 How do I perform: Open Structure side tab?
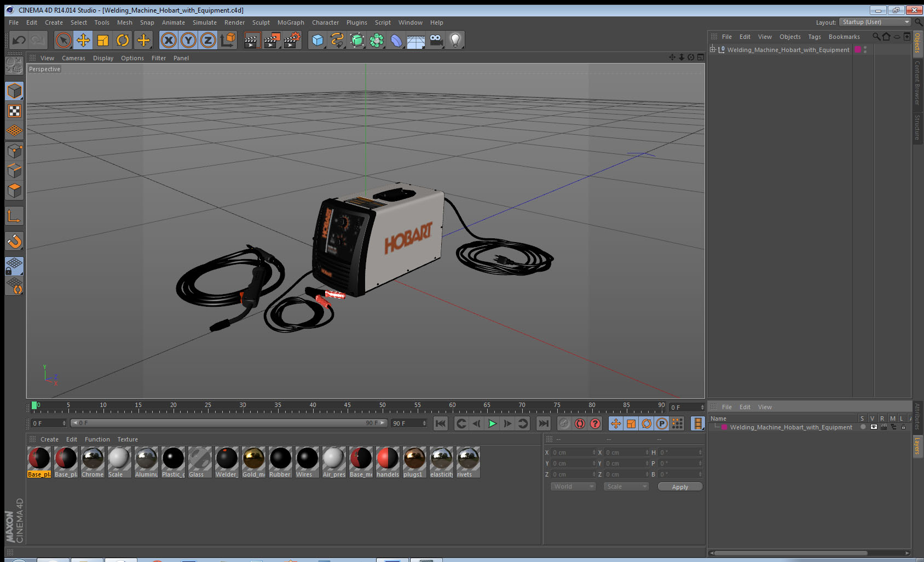coord(917,127)
